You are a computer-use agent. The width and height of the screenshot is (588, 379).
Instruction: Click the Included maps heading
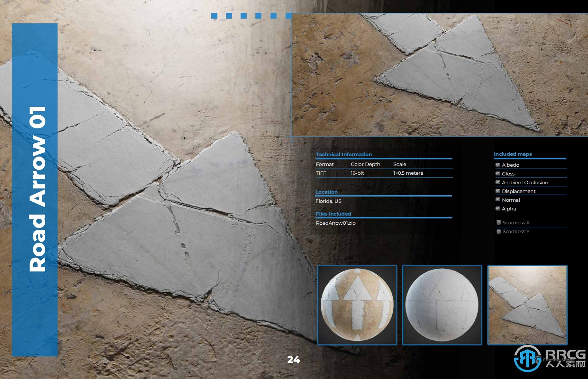pyautogui.click(x=513, y=154)
